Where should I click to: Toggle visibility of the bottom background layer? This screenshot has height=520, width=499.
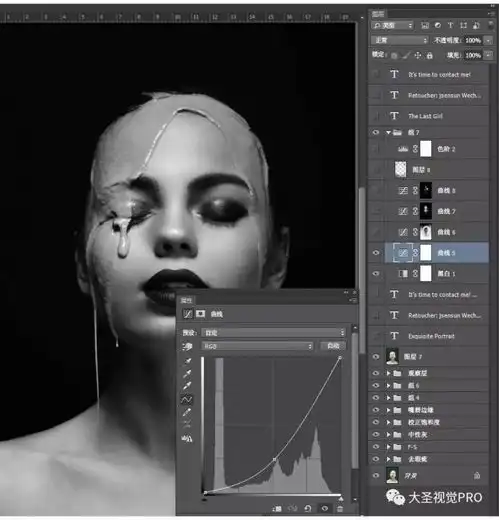click(x=376, y=475)
